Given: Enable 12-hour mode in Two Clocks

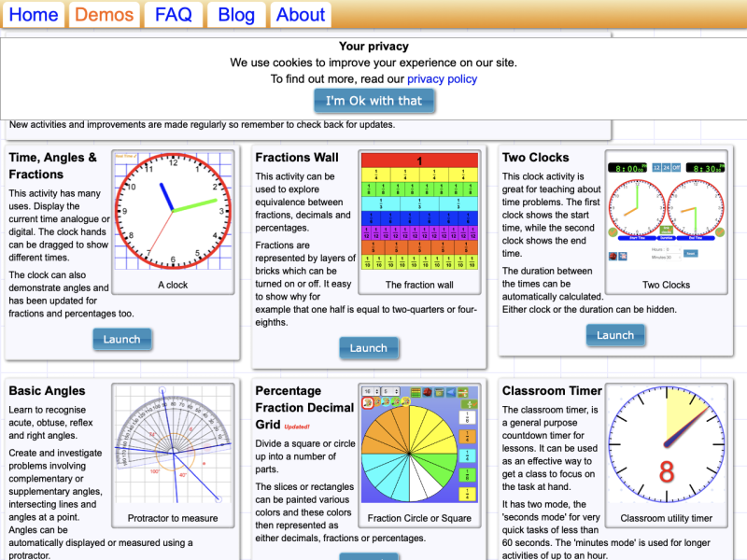Looking at the screenshot, I should pyautogui.click(x=655, y=167).
